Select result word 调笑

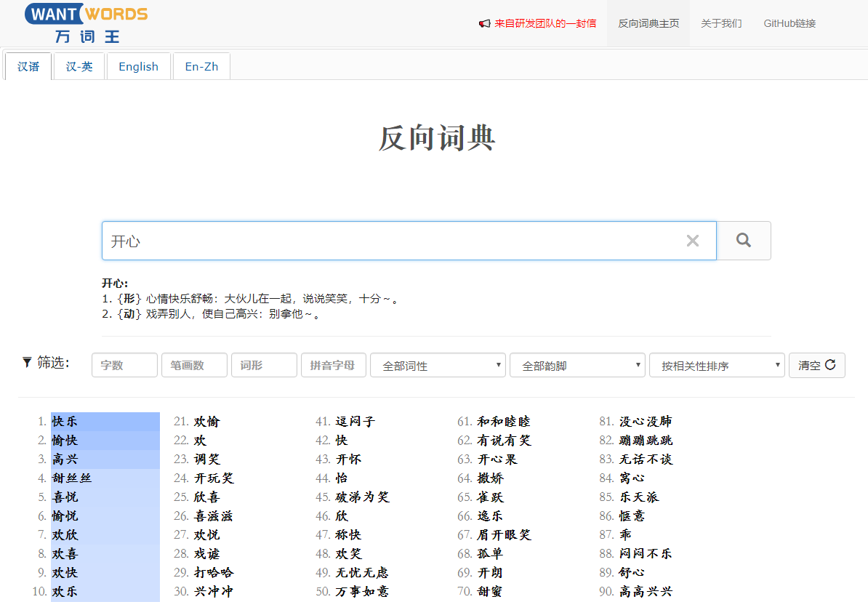click(206, 459)
